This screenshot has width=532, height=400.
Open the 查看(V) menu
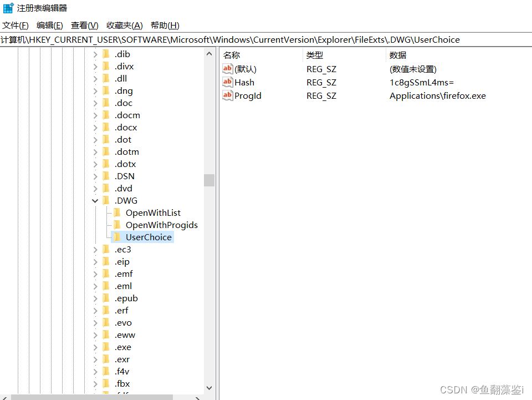[x=84, y=26]
